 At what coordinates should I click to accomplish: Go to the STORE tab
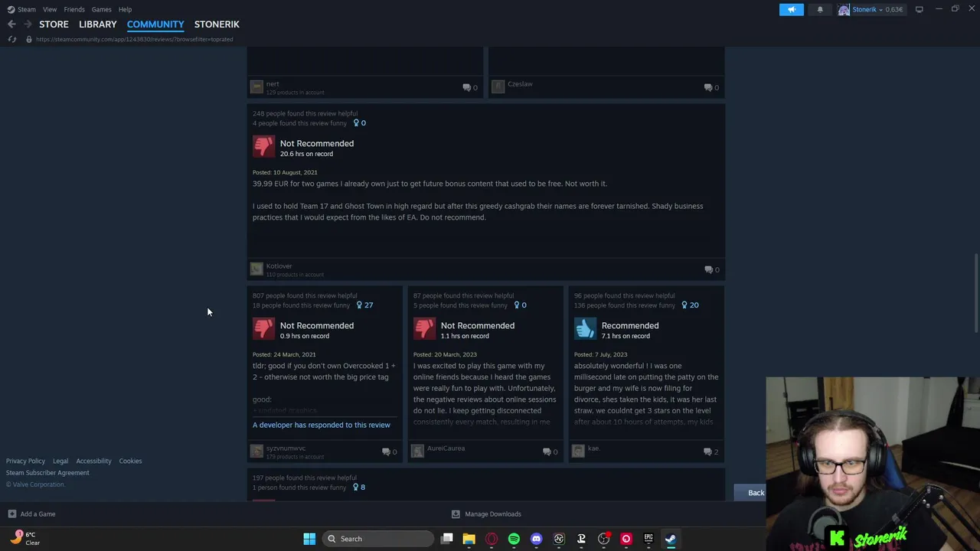click(54, 24)
